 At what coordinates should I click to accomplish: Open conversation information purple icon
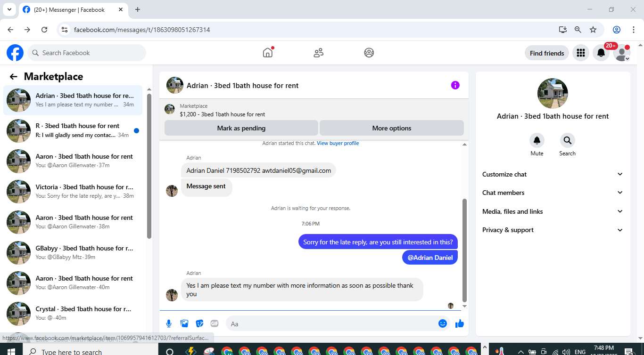click(455, 85)
